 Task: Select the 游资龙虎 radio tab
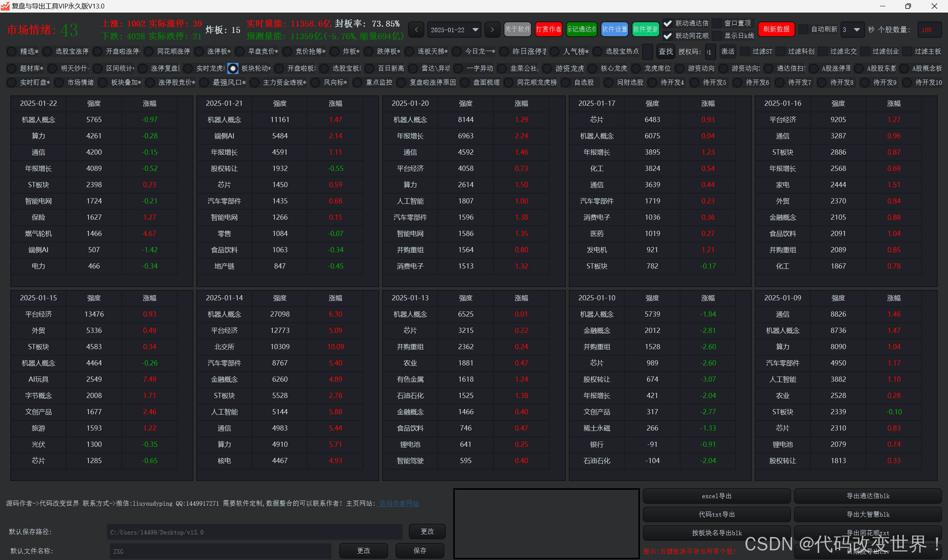coord(547,68)
